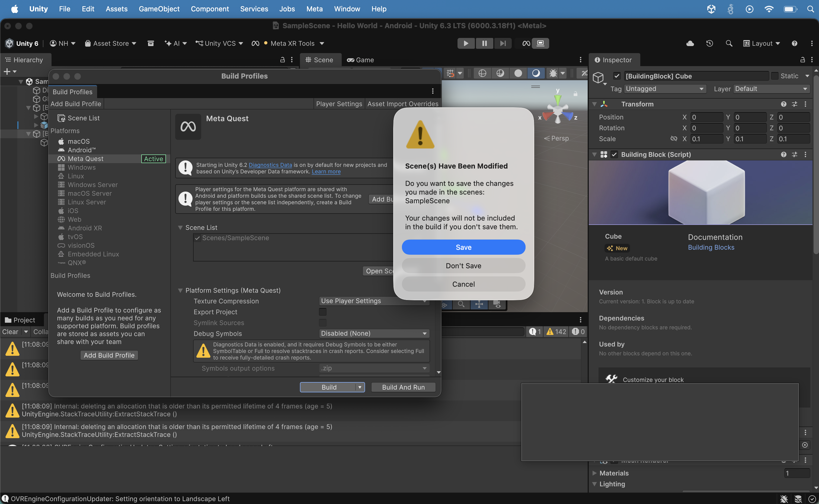
Task: Collapse Platform Settings (Meta Quest) section
Action: pyautogui.click(x=180, y=290)
